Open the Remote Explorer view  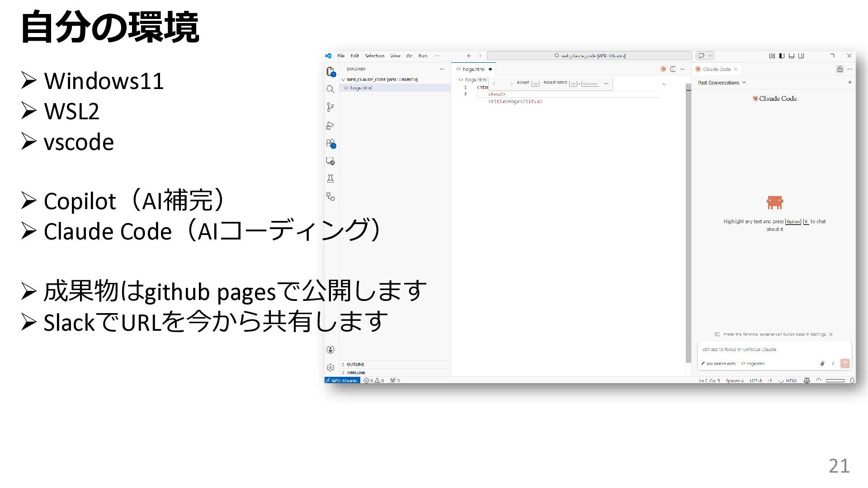coord(330,161)
